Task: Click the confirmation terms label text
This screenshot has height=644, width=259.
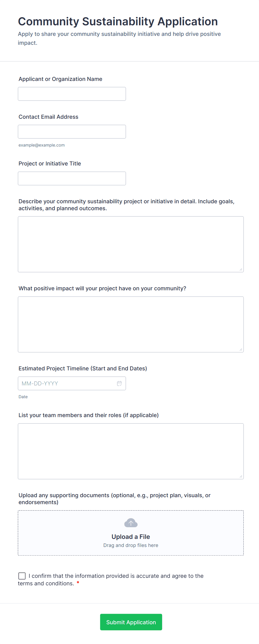Action: coord(116,576)
